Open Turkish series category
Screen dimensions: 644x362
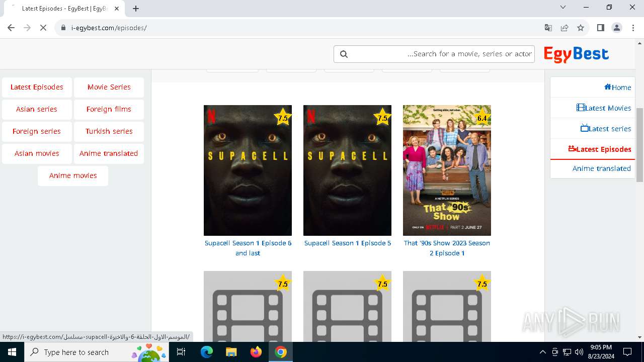tap(109, 131)
